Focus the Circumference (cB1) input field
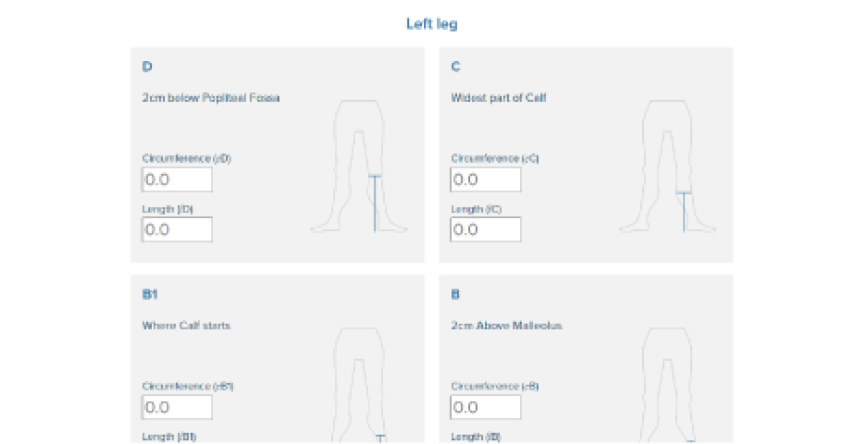 point(177,407)
